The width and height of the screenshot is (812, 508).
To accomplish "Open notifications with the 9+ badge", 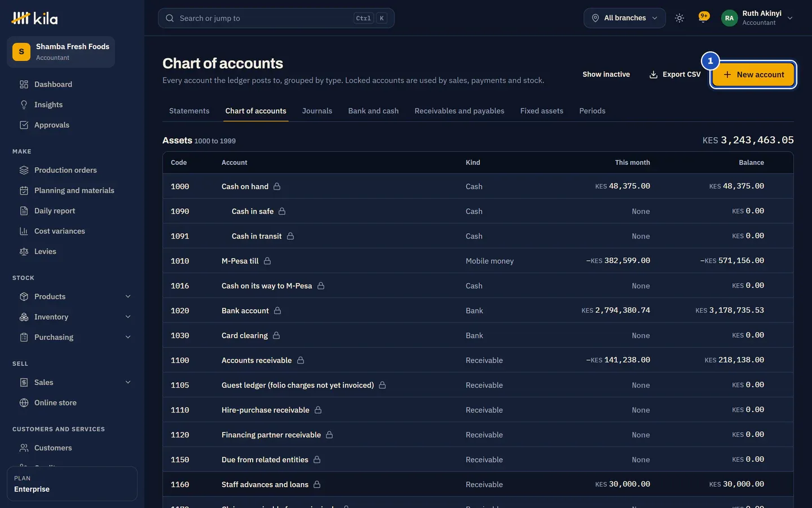I will (x=703, y=17).
